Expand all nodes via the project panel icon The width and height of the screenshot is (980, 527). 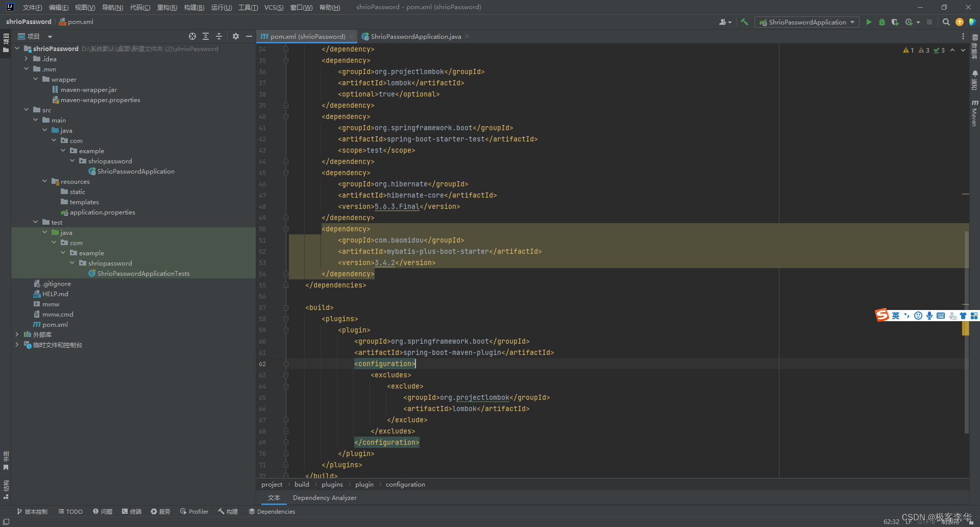[206, 36]
